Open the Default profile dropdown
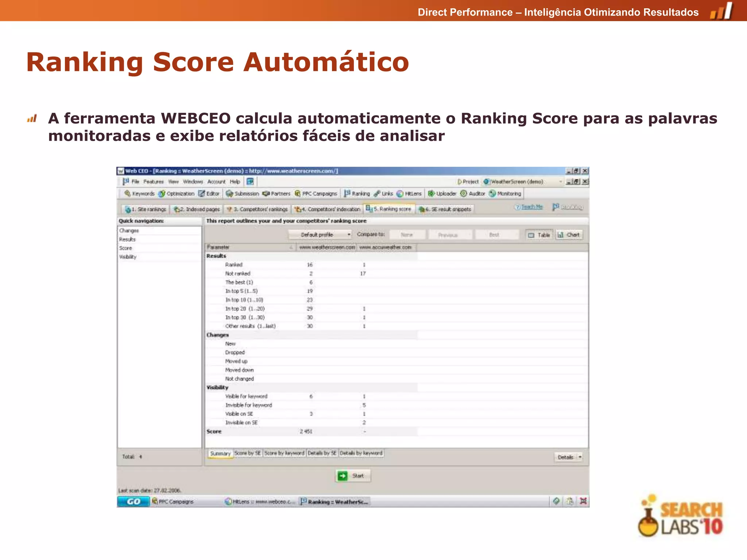 tap(320, 234)
